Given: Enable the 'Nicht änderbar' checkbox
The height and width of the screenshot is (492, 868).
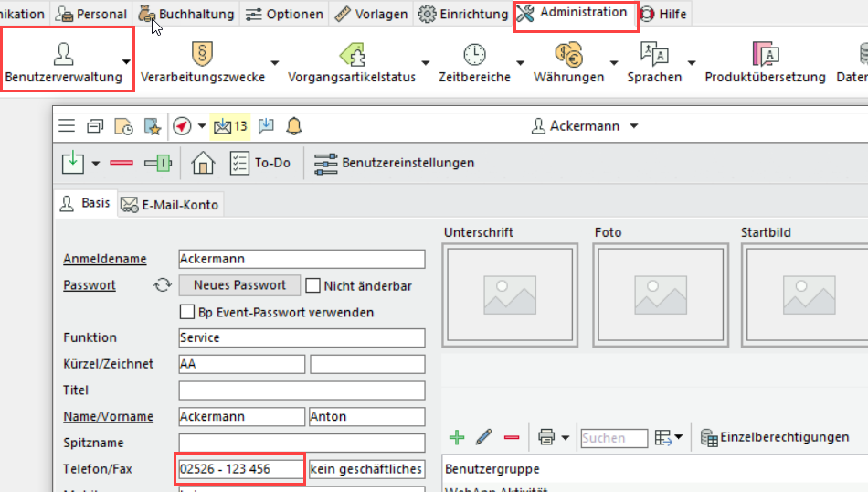Looking at the screenshot, I should pyautogui.click(x=312, y=285).
